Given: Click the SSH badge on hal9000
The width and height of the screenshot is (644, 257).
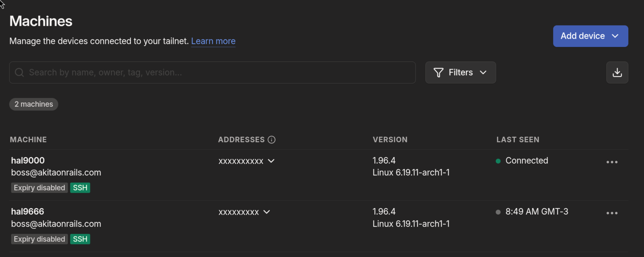Looking at the screenshot, I should tap(80, 188).
